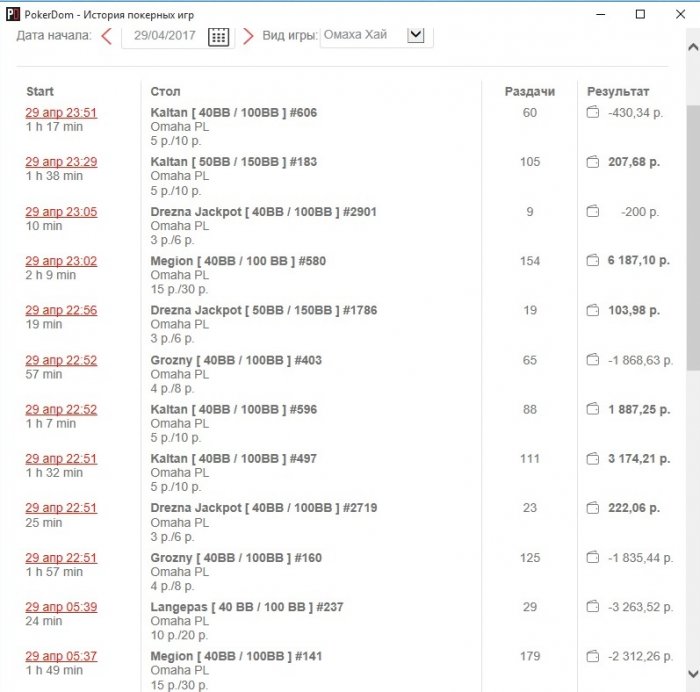
Task: Click the wallet icon next to 207,68 р.
Action: point(592,161)
